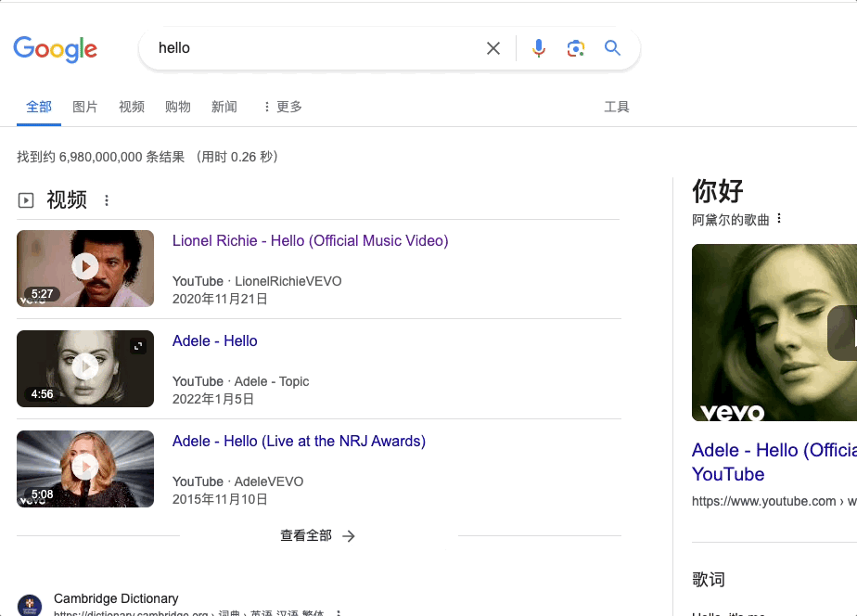Open the Cambridge Dictionary result
857x616 pixels.
[x=116, y=598]
